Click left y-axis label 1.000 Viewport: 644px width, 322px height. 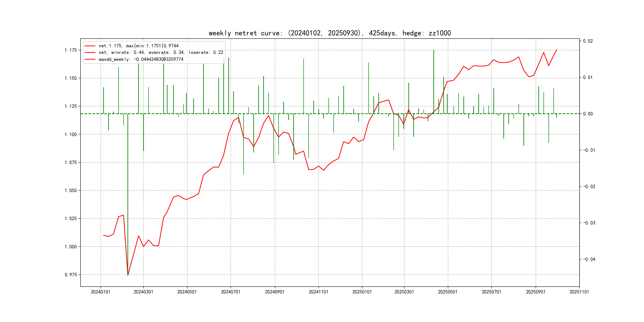[x=71, y=247]
